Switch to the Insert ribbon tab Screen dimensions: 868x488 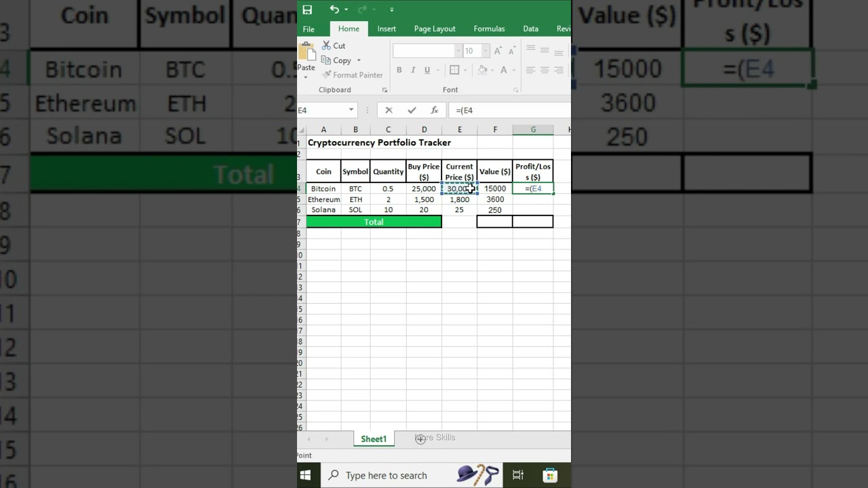coord(387,28)
